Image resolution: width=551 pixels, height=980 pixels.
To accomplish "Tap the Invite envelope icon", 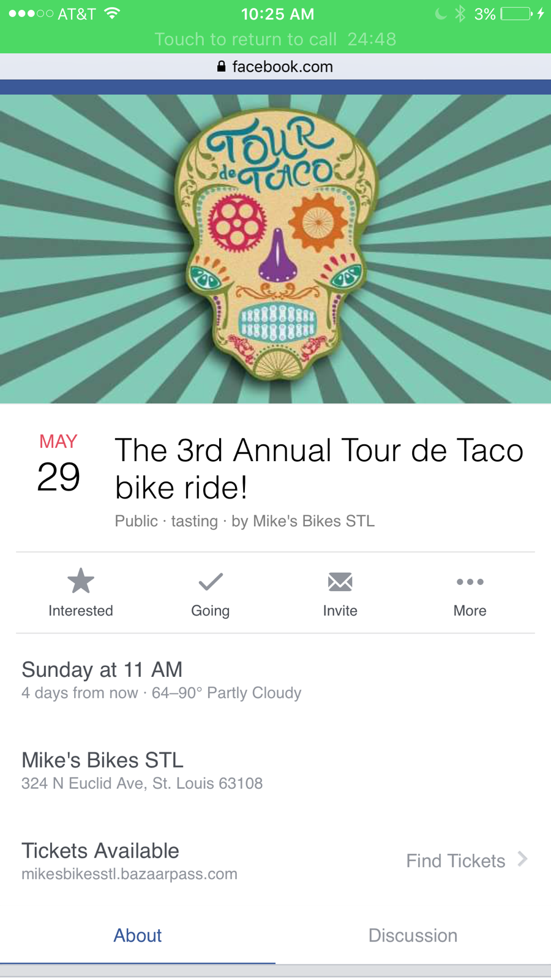I will point(340,581).
